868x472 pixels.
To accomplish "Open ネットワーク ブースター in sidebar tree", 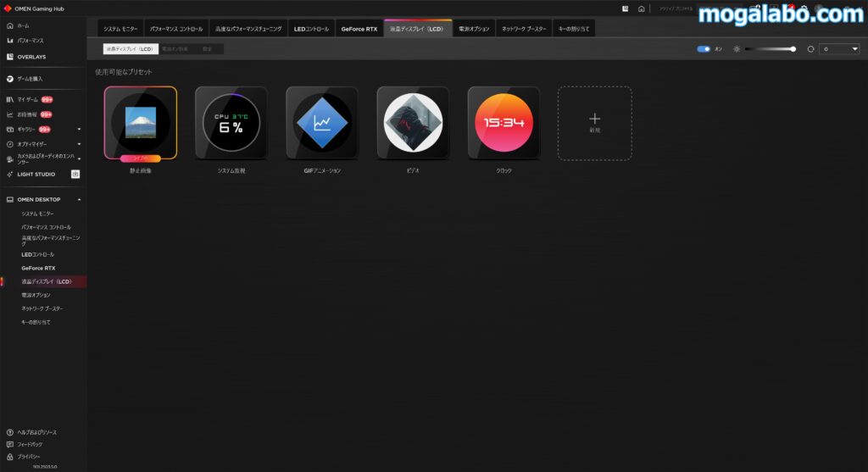I will tap(42, 308).
